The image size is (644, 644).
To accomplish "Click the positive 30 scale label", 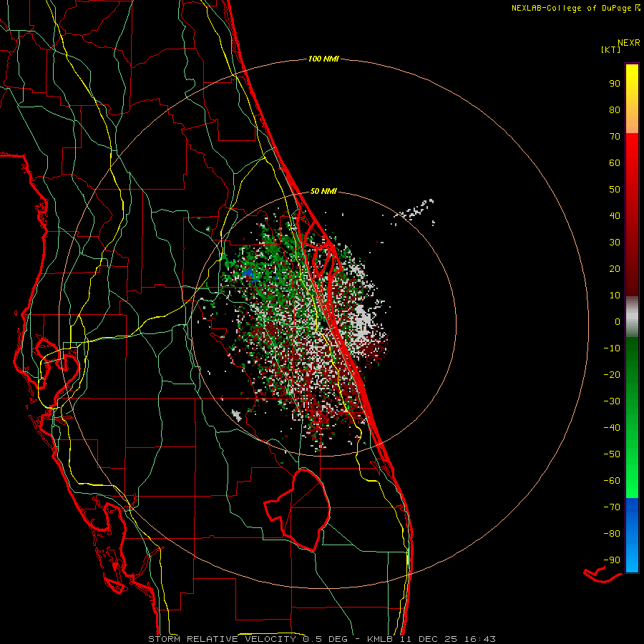I will click(615, 243).
